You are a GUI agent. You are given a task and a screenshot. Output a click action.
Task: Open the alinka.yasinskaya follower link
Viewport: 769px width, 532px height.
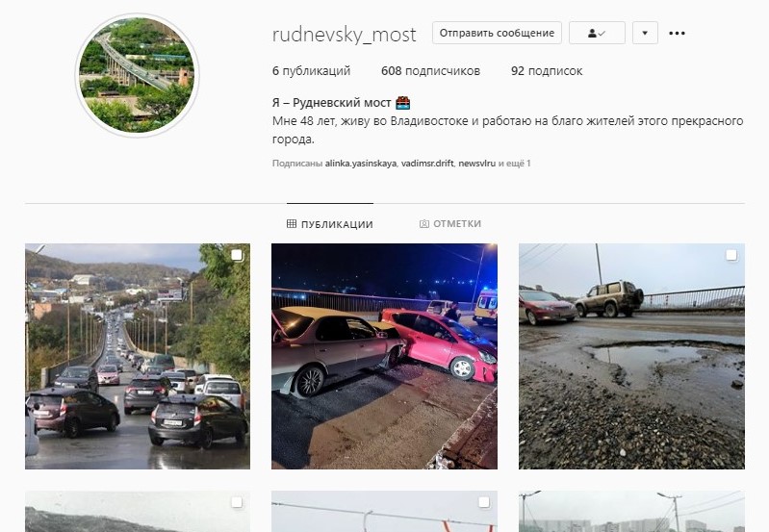pyautogui.click(x=361, y=164)
